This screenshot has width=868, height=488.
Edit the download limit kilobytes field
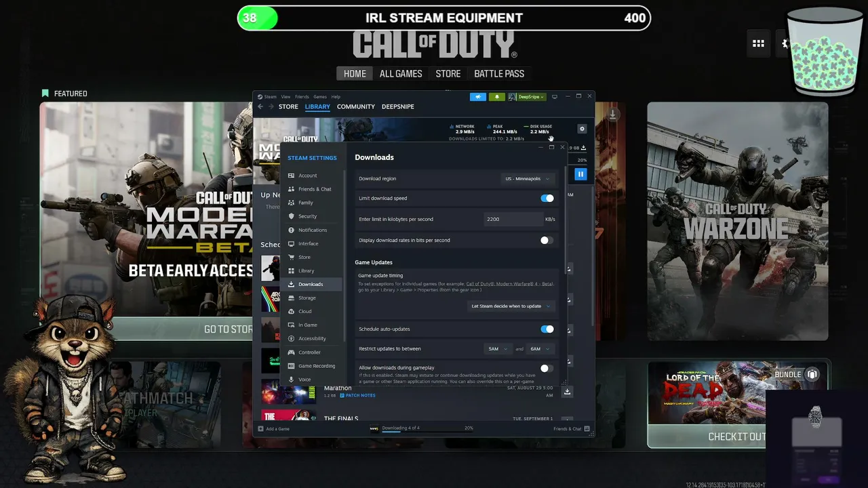pos(513,219)
